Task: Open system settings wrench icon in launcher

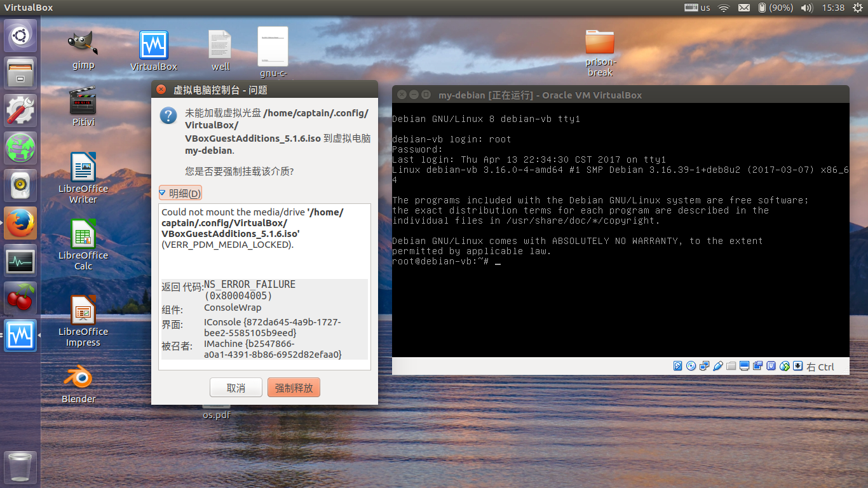Action: click(x=20, y=111)
